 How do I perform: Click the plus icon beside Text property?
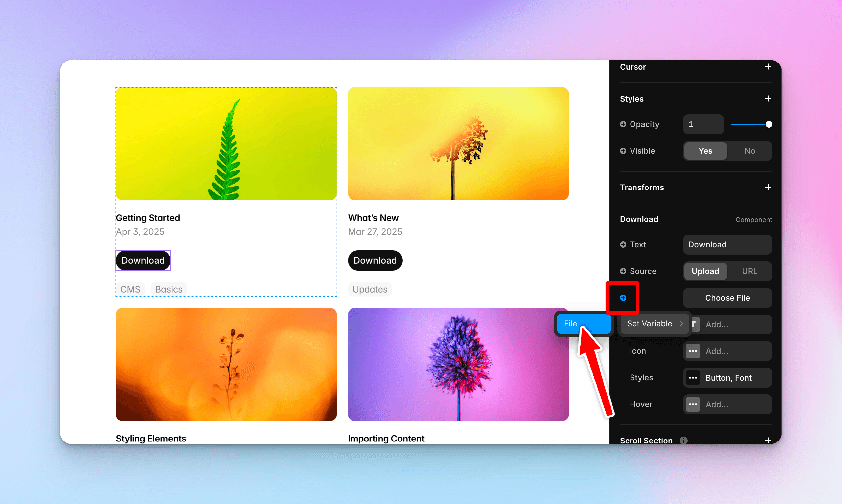[623, 245]
